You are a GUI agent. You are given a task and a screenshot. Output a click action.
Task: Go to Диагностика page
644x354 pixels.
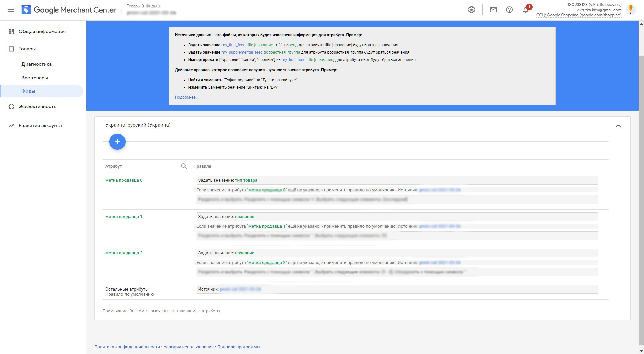pos(37,64)
